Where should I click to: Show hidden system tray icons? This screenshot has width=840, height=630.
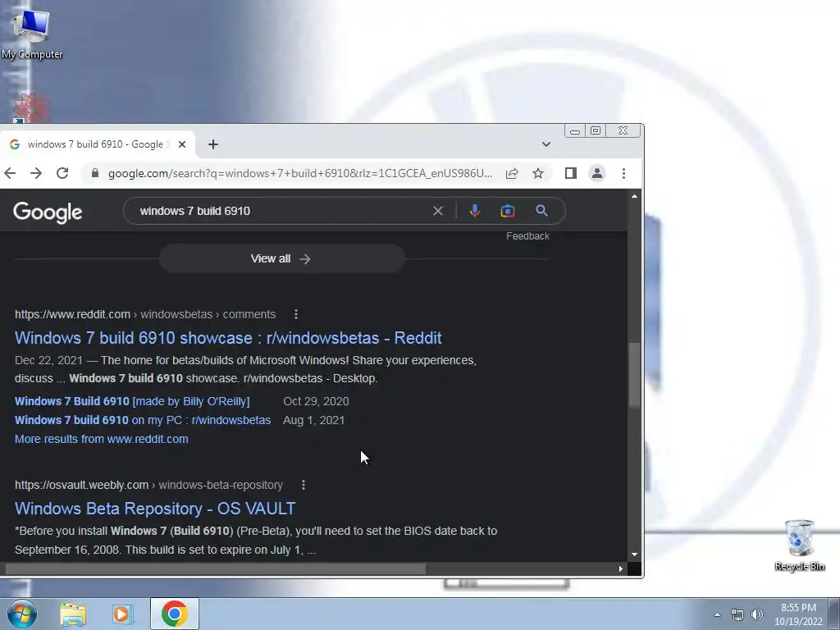(x=717, y=614)
